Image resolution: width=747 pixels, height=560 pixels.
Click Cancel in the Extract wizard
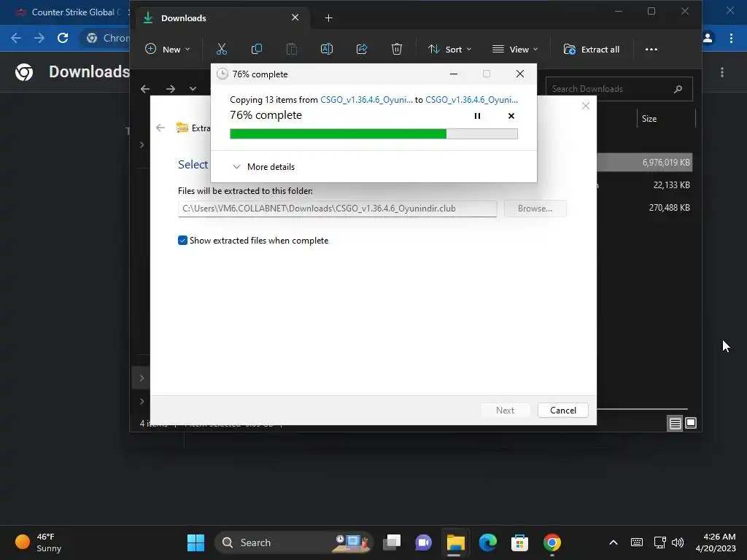[x=563, y=410]
